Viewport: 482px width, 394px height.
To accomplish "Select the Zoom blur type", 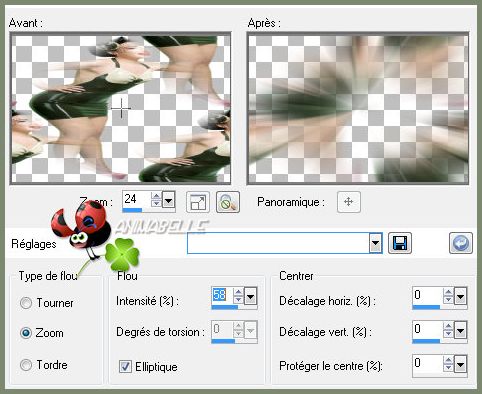I will pyautogui.click(x=26, y=333).
